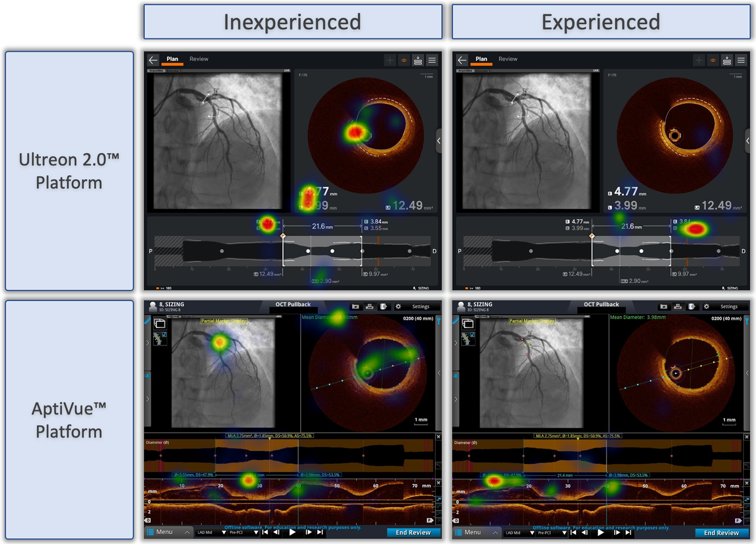Open LAD Mid dropdown in Inexperienced AptiVue panel
The width and height of the screenshot is (756, 544).
pyautogui.click(x=211, y=533)
